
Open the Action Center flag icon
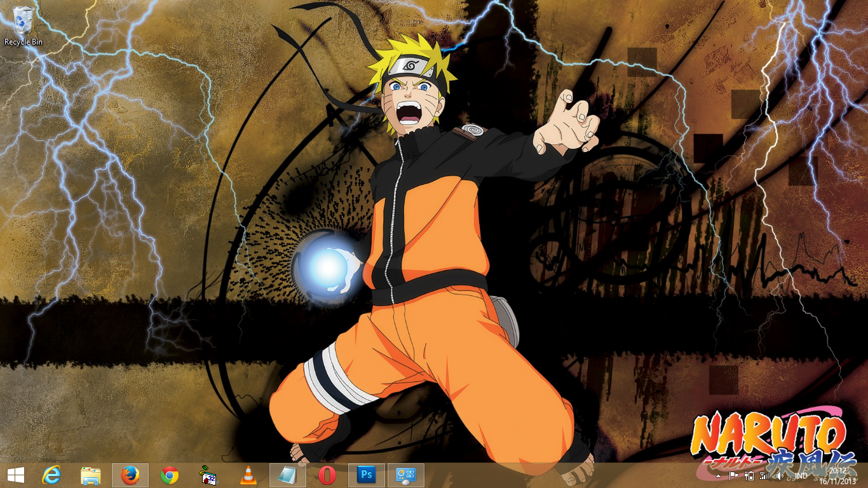733,475
